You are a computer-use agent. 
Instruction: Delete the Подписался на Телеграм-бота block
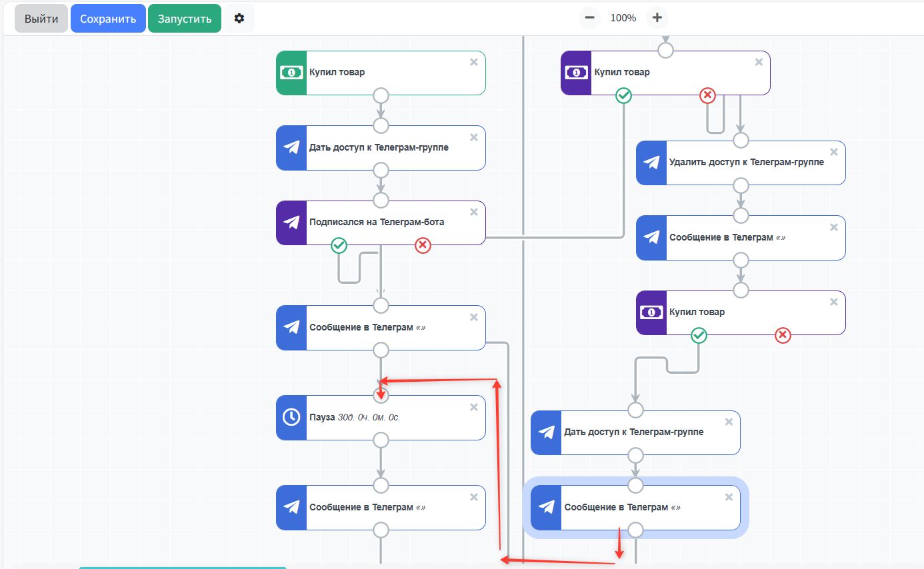[x=474, y=213]
